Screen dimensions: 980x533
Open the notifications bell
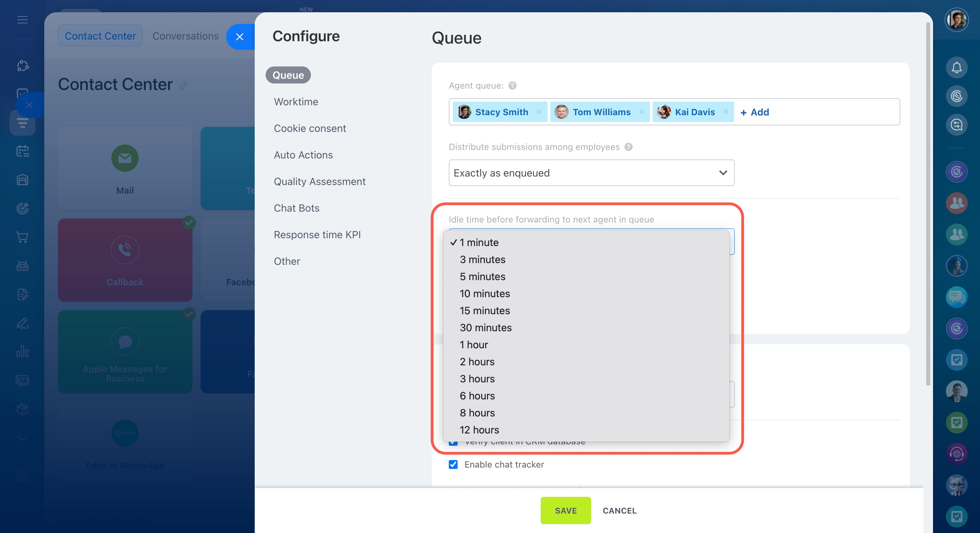(957, 68)
